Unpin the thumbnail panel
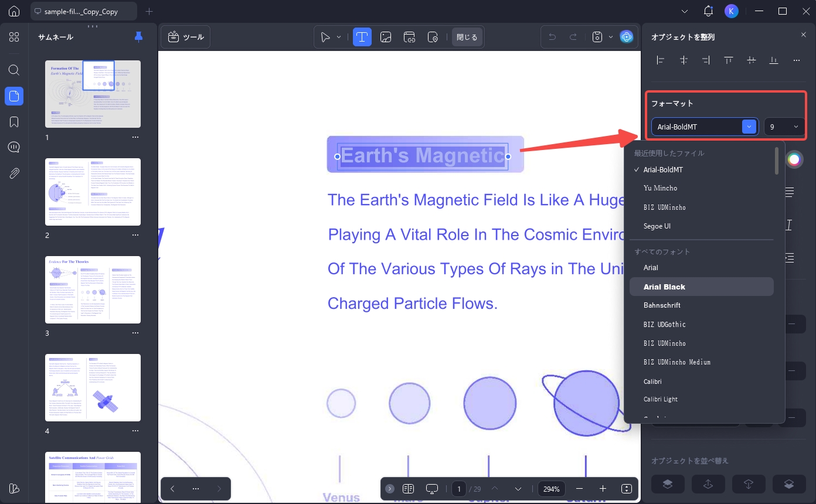This screenshot has width=816, height=504. (x=138, y=37)
